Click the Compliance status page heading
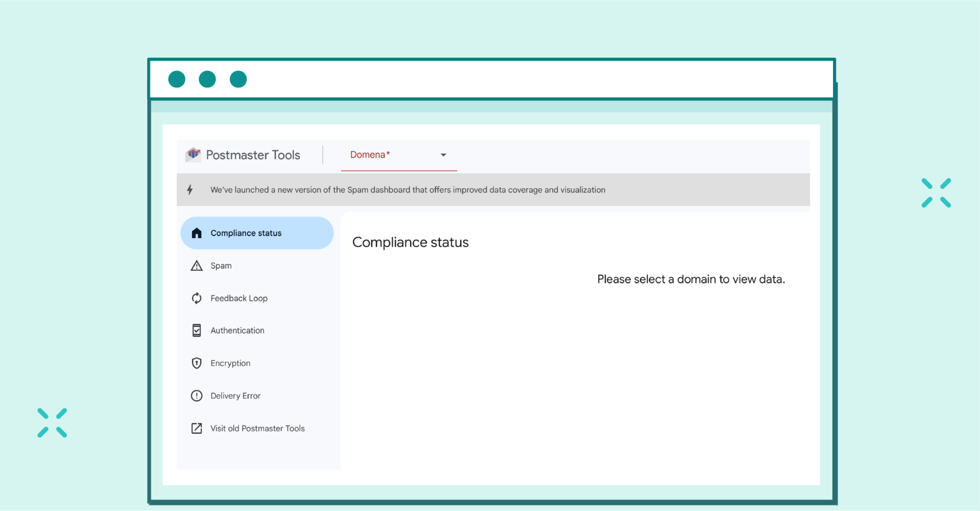The image size is (980, 511). (410, 242)
